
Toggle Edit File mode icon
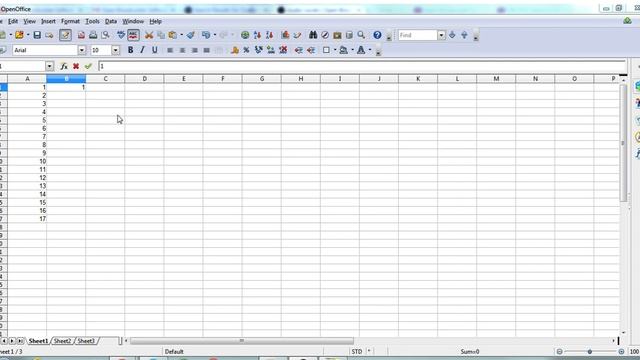click(x=65, y=35)
